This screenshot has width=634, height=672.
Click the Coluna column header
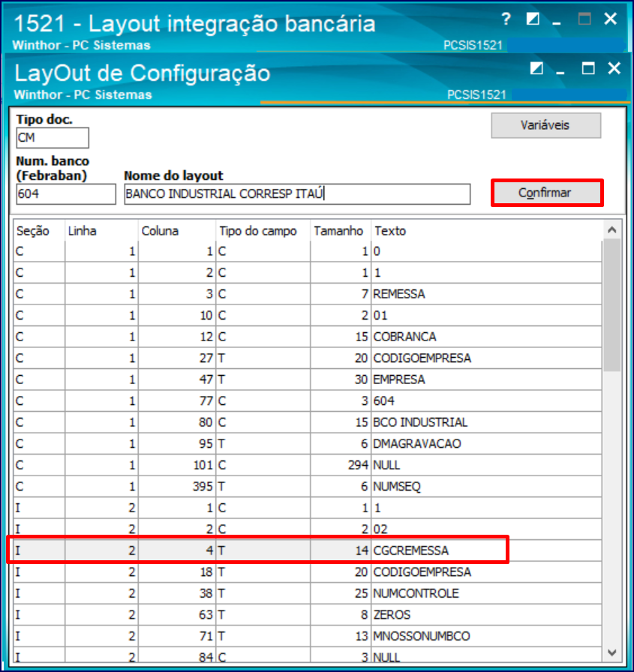coord(177,231)
